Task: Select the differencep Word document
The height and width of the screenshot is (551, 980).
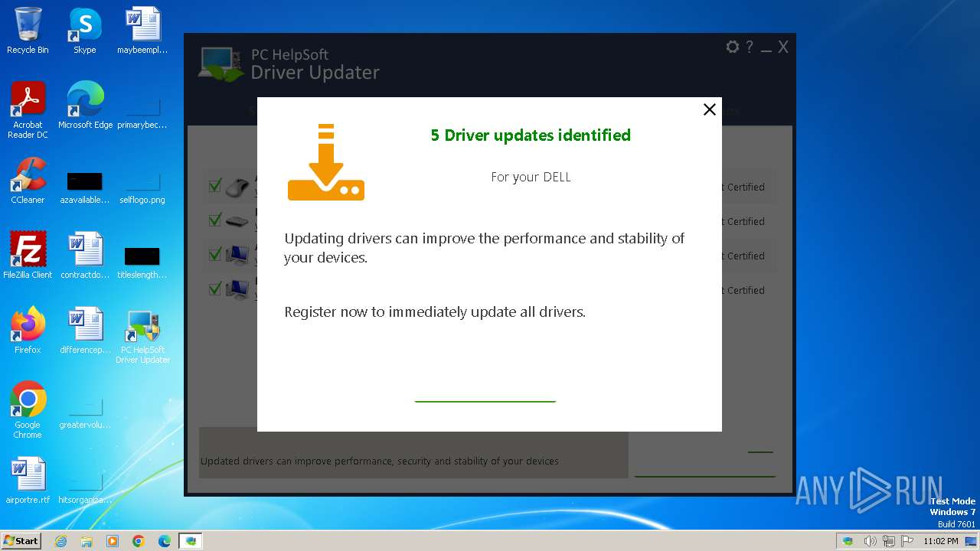Action: tap(85, 331)
